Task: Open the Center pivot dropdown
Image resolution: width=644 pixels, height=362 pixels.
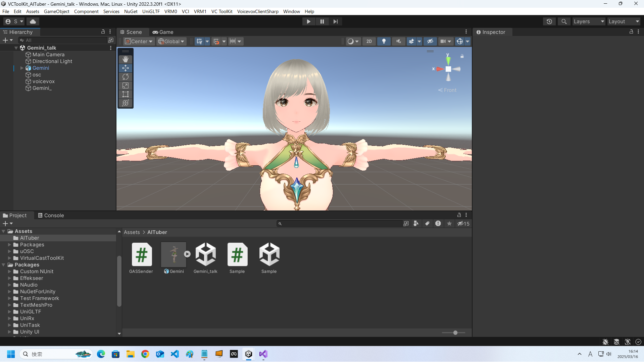Action: 139,41
